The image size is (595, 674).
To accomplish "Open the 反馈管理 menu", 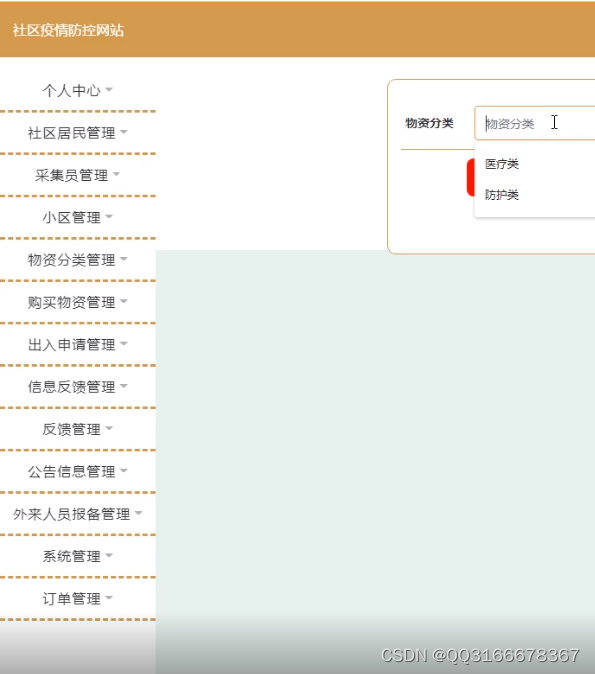I will click(x=77, y=429).
